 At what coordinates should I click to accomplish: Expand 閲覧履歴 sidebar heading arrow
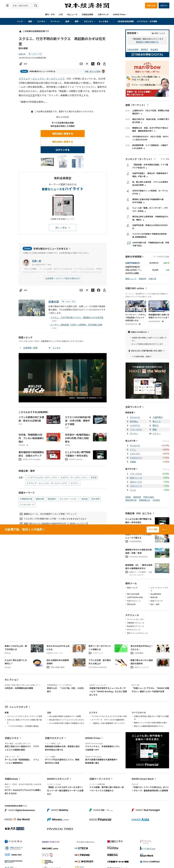[x=138, y=33]
